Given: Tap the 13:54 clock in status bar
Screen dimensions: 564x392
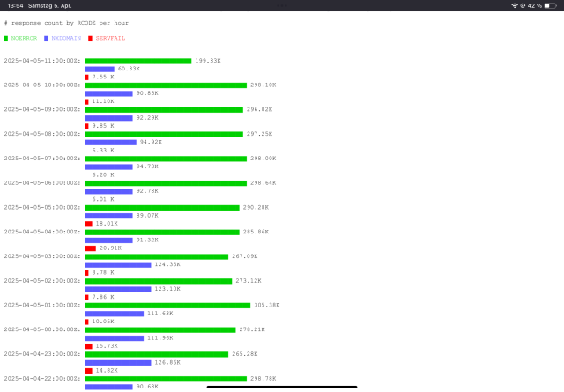Looking at the screenshot, I should 11,5.
